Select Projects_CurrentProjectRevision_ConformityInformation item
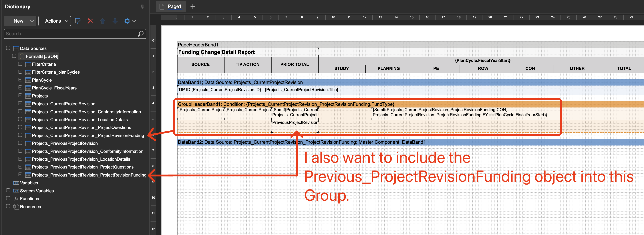Image resolution: width=644 pixels, height=235 pixels. pyautogui.click(x=86, y=112)
